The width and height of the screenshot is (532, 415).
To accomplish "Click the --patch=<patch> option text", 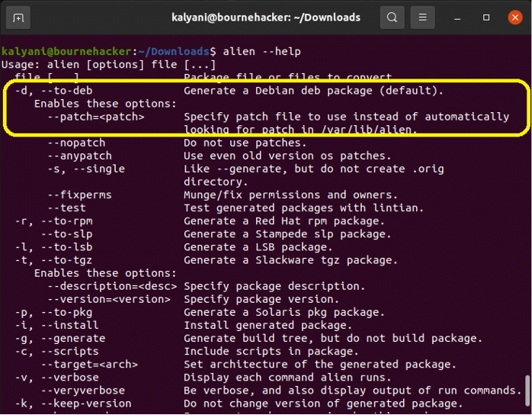I will [x=96, y=117].
